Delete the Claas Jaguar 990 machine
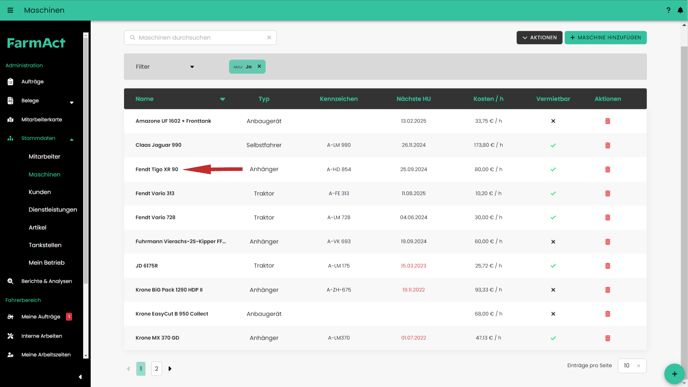 point(608,145)
